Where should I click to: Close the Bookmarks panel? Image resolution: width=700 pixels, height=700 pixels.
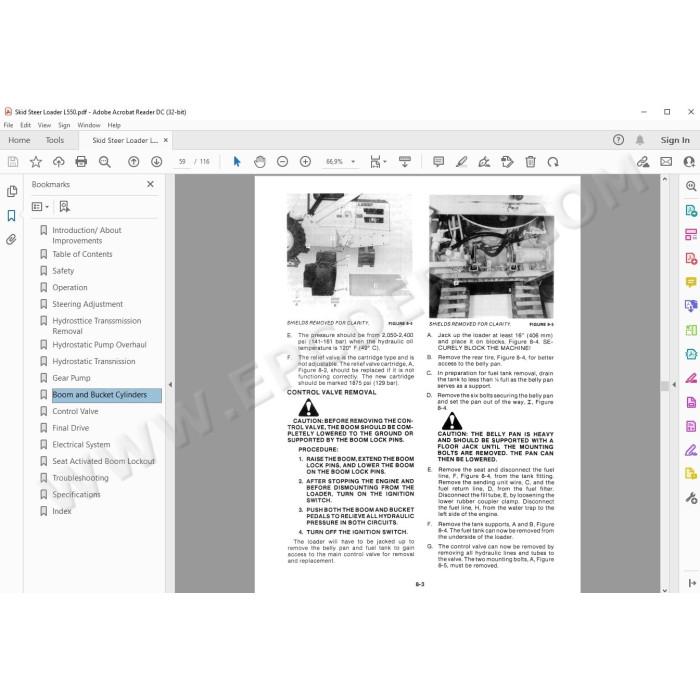(x=150, y=184)
